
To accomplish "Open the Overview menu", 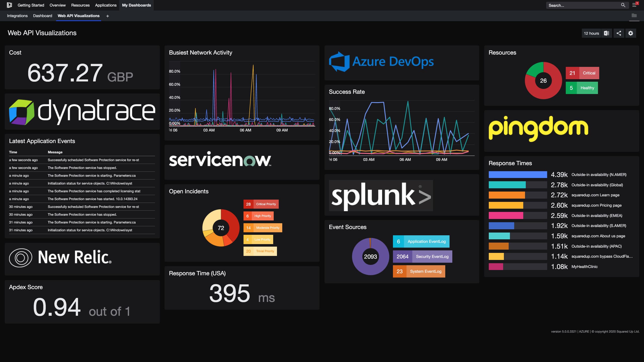I will pos(57,5).
